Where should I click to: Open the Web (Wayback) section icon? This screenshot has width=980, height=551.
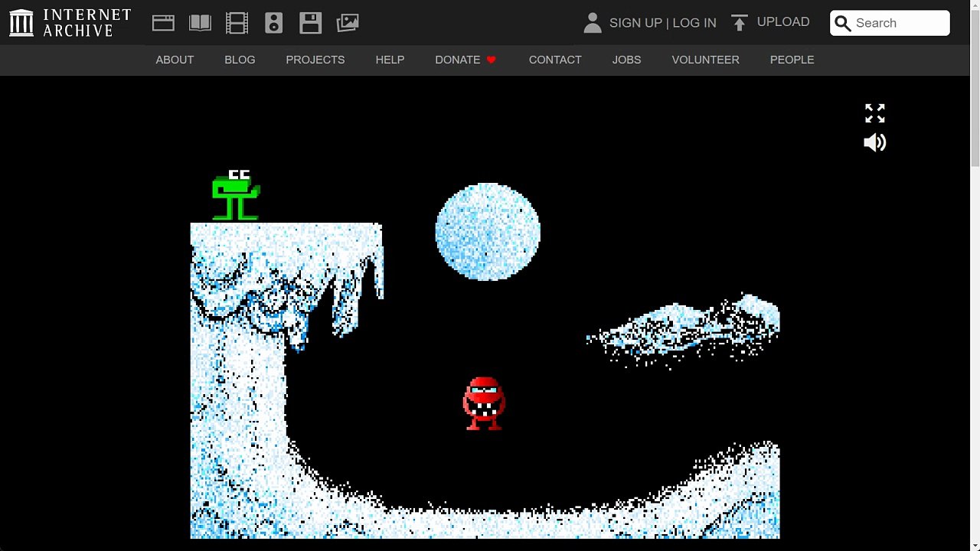click(163, 23)
